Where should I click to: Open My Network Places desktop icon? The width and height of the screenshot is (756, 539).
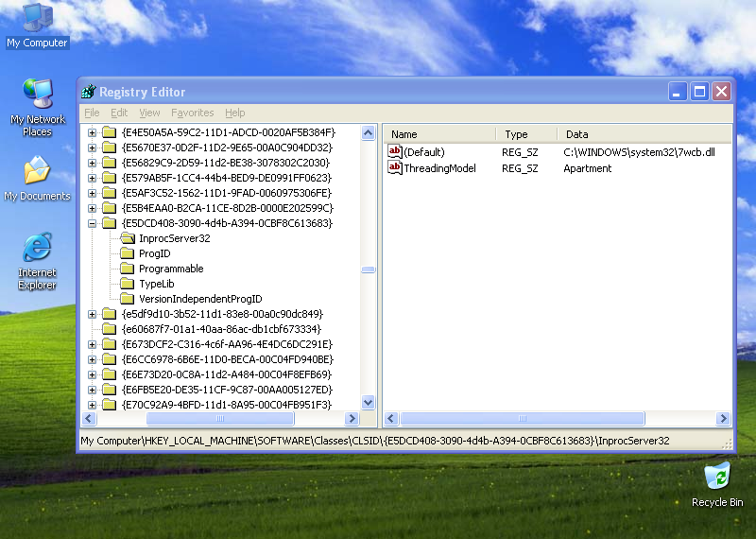coord(38,95)
